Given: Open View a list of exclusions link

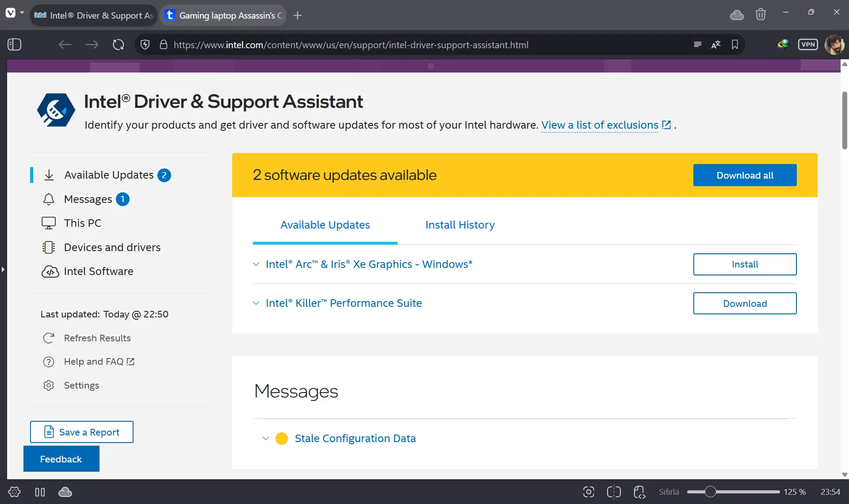Looking at the screenshot, I should 600,125.
